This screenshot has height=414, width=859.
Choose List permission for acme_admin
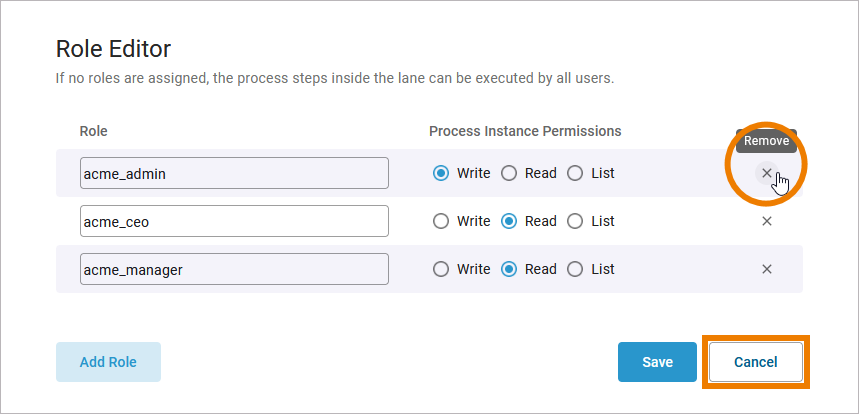click(x=575, y=173)
